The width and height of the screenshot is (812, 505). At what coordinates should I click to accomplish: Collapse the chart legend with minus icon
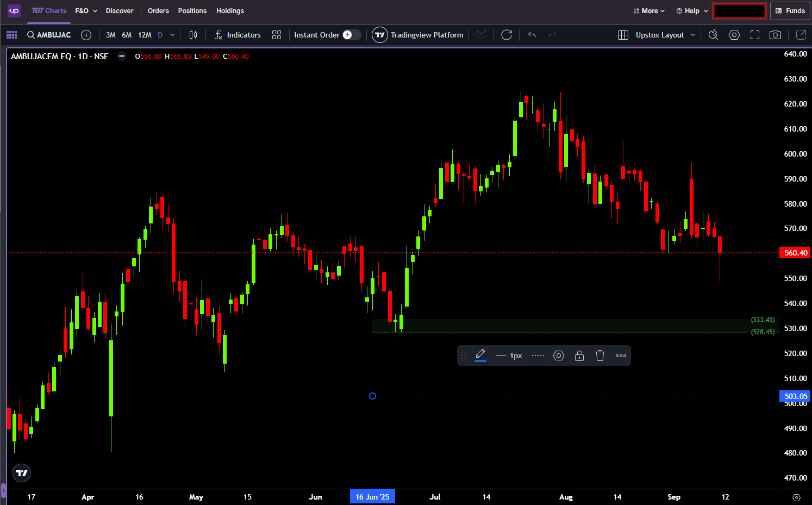click(x=122, y=56)
